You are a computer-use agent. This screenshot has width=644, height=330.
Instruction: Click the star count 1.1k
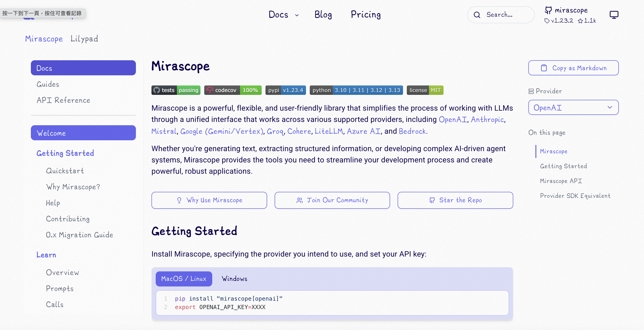click(x=587, y=21)
